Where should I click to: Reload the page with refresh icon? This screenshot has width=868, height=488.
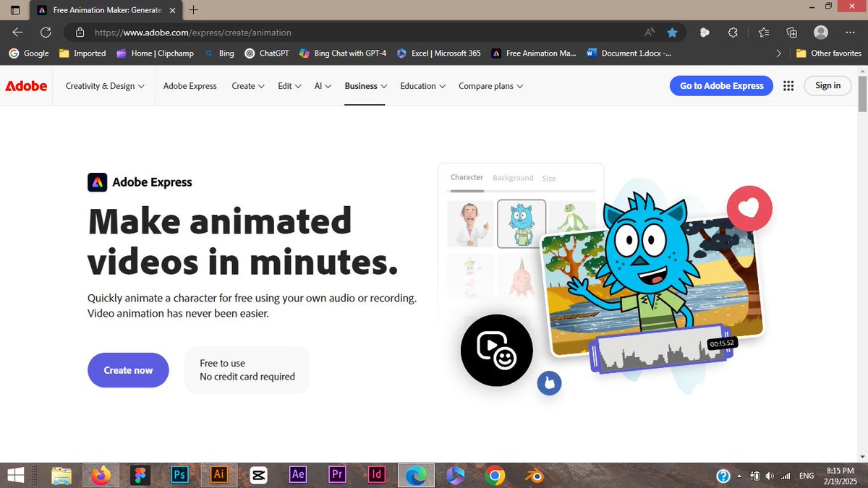point(46,33)
